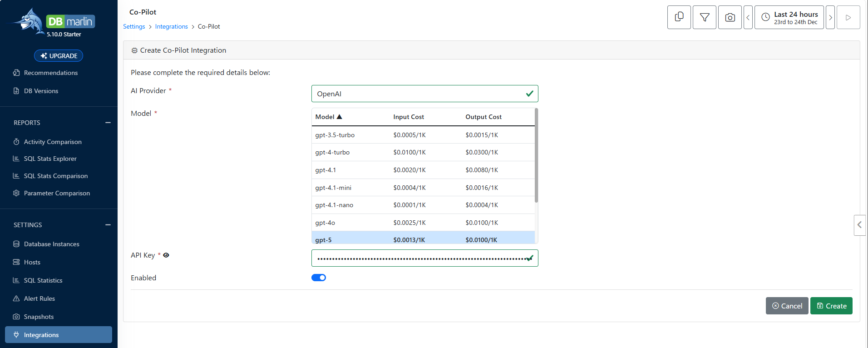Viewport: 868px width, 348px height.
Task: Collapse the SETTINGS section
Action: point(108,225)
